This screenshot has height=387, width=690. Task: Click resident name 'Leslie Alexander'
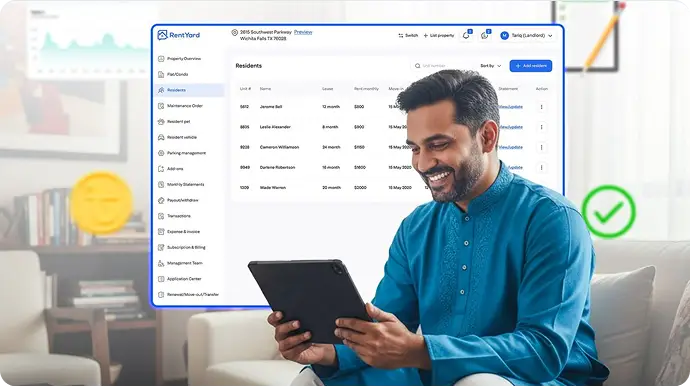click(x=275, y=127)
